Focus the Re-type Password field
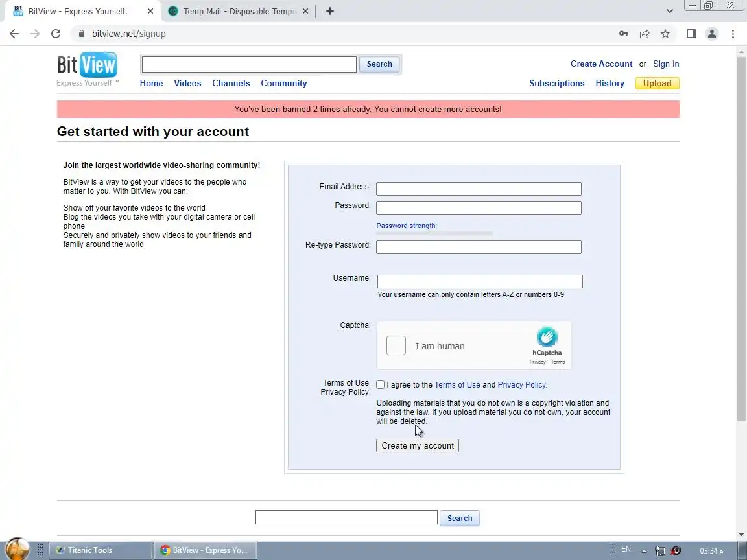This screenshot has height=560, width=747. point(479,247)
